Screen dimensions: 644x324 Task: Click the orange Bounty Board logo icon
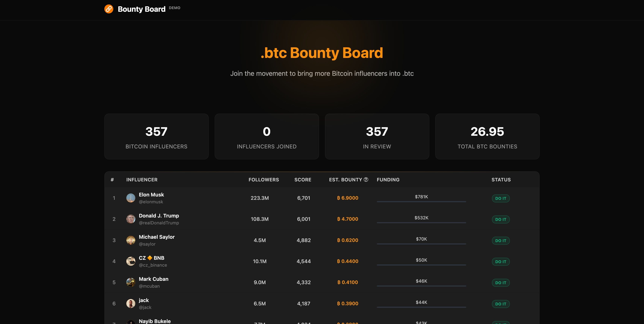pyautogui.click(x=109, y=9)
